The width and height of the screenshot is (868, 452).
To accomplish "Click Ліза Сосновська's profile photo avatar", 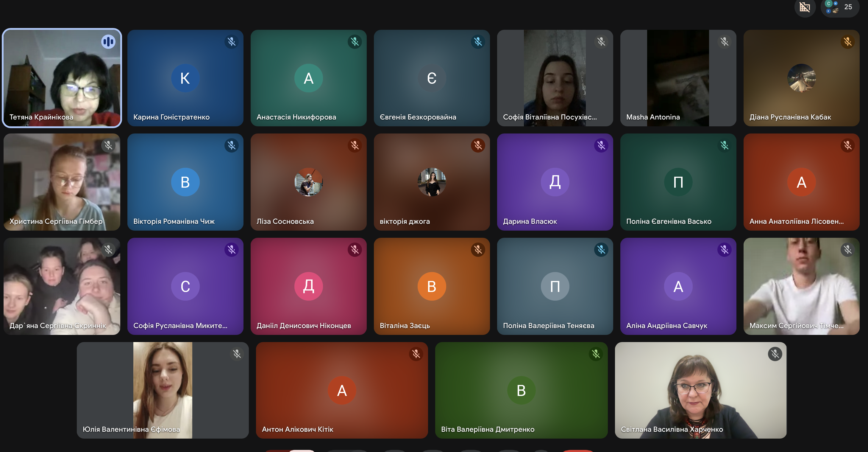I will point(308,182).
